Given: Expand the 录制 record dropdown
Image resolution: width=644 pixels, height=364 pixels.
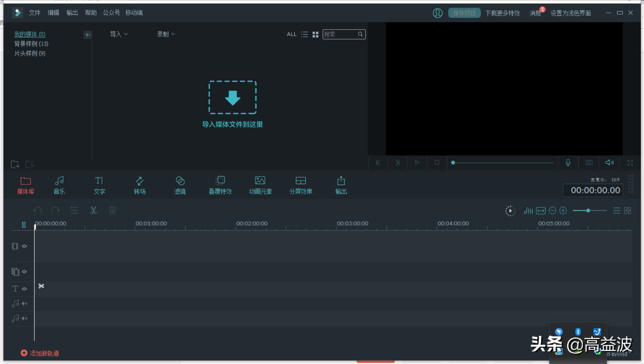Looking at the screenshot, I should click(x=166, y=34).
